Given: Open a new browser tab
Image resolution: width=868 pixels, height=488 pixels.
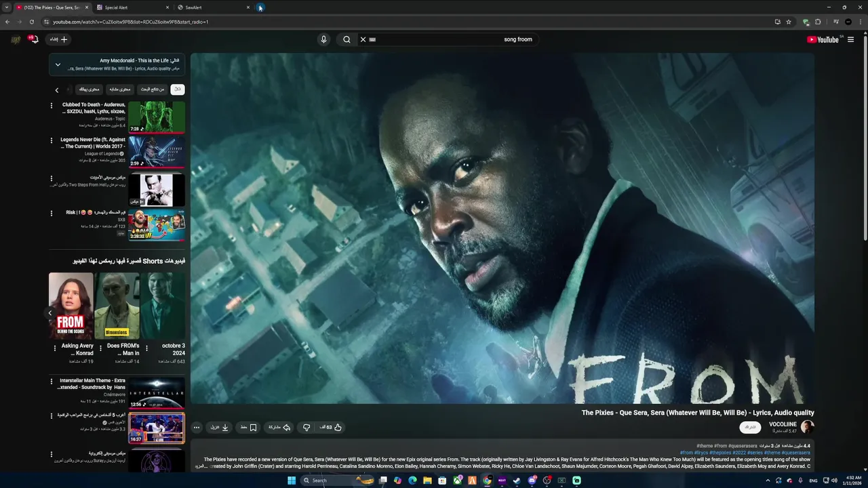Looking at the screenshot, I should 260,7.
